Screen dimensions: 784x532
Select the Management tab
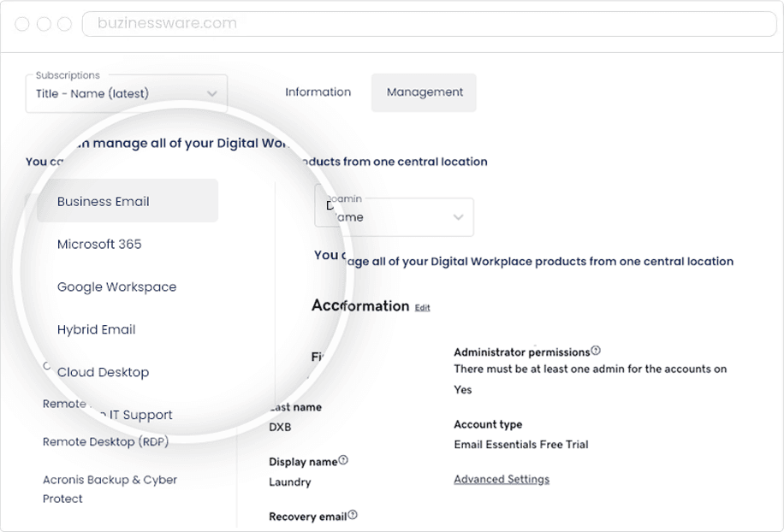point(425,92)
